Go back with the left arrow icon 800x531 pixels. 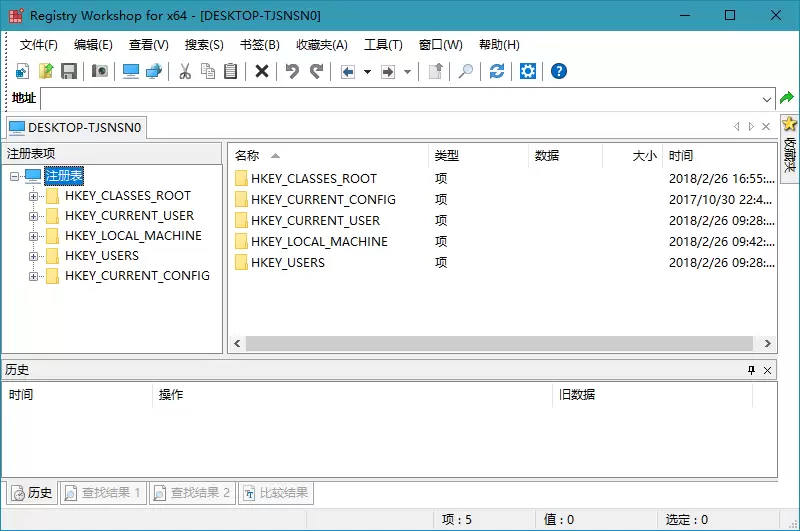click(348, 72)
